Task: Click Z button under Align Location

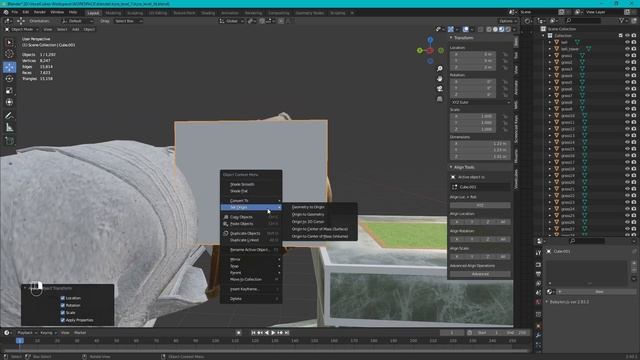Action: point(488,222)
